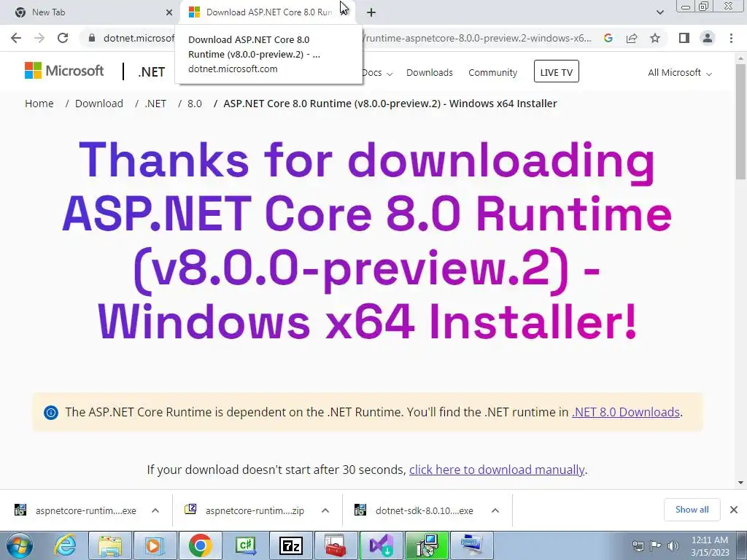This screenshot has width=747, height=560.
Task: Open the Chrome three-dot menu
Action: pyautogui.click(x=731, y=38)
